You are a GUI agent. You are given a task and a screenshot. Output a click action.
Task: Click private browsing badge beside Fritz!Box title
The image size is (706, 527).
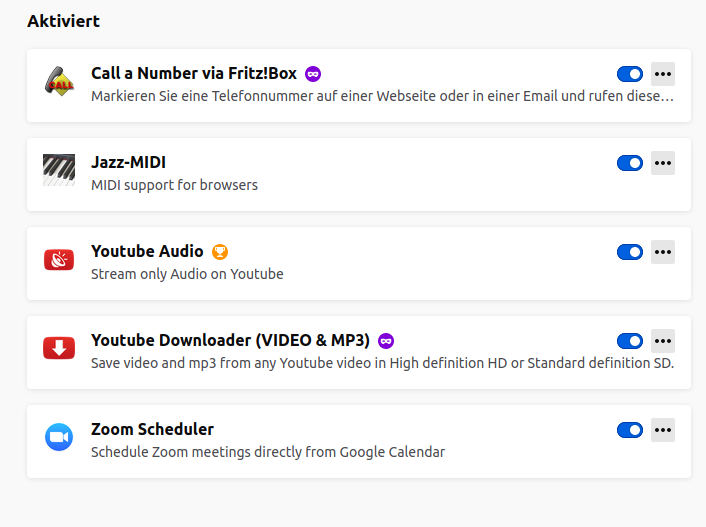pyautogui.click(x=313, y=74)
